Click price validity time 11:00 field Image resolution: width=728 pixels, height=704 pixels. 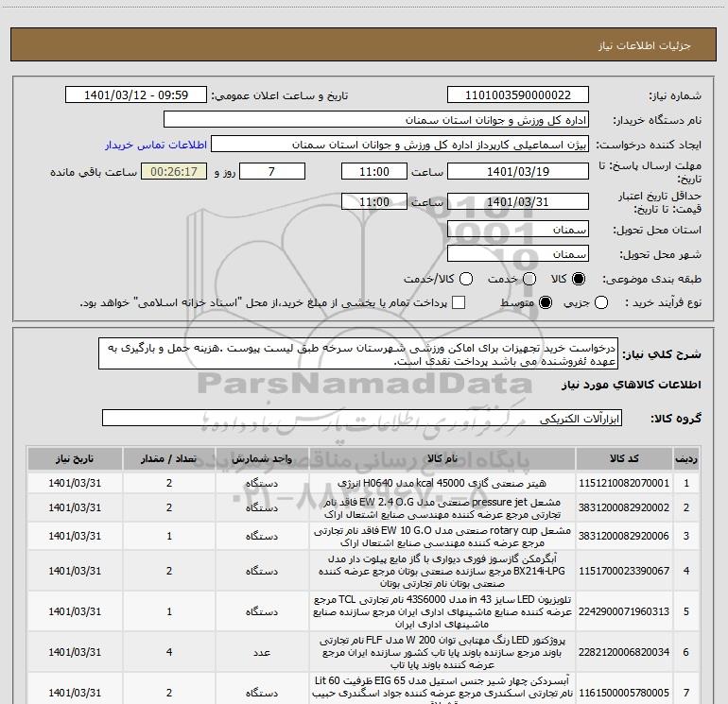point(374,202)
